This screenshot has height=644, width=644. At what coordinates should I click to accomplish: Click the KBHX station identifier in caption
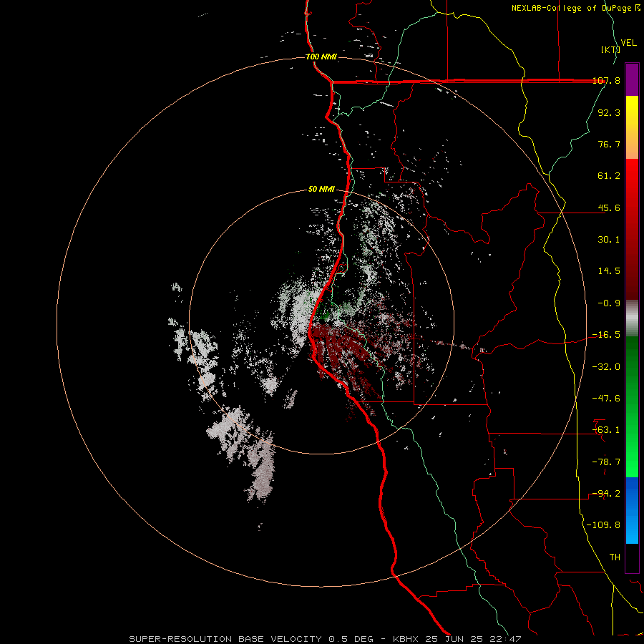point(406,639)
